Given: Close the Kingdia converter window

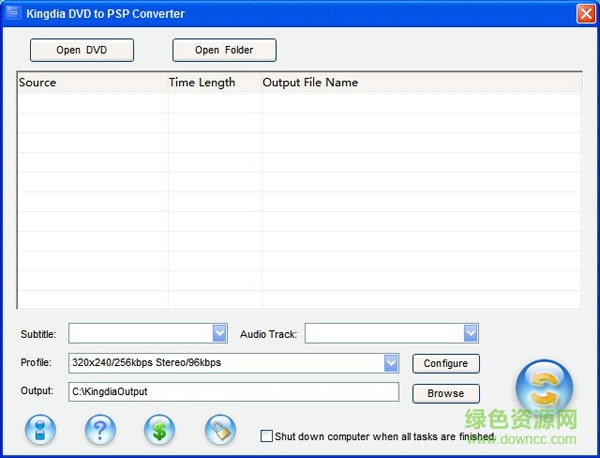Looking at the screenshot, I should tap(586, 14).
